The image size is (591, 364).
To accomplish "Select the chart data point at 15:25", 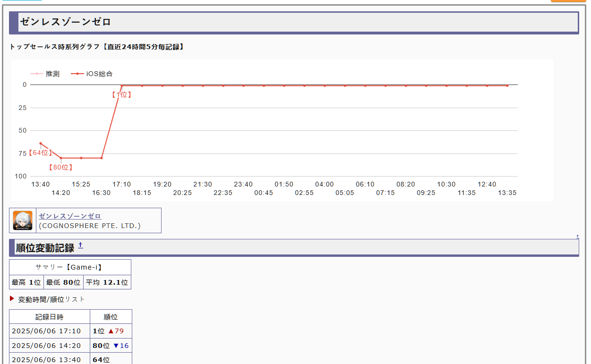I will pos(81,158).
